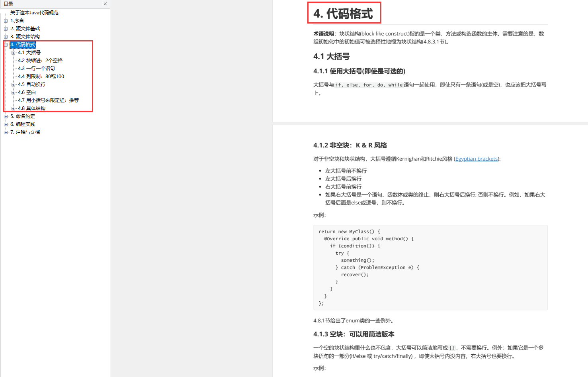Select the highlighted 4. 代码格式 entry
The image size is (588, 377).
click(x=23, y=45)
